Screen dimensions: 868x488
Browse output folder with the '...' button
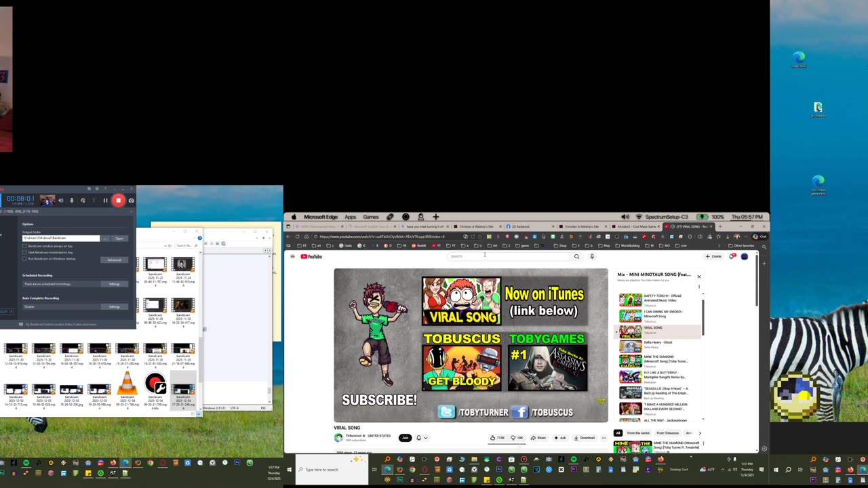pos(106,239)
